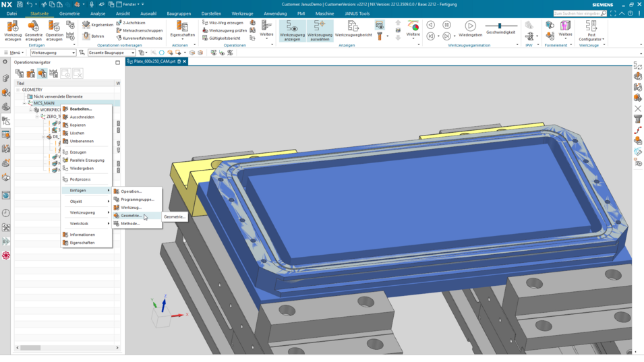This screenshot has width=644, height=362.
Task: Toggle Werkzeugweg anzeigen
Action: click(x=293, y=31)
